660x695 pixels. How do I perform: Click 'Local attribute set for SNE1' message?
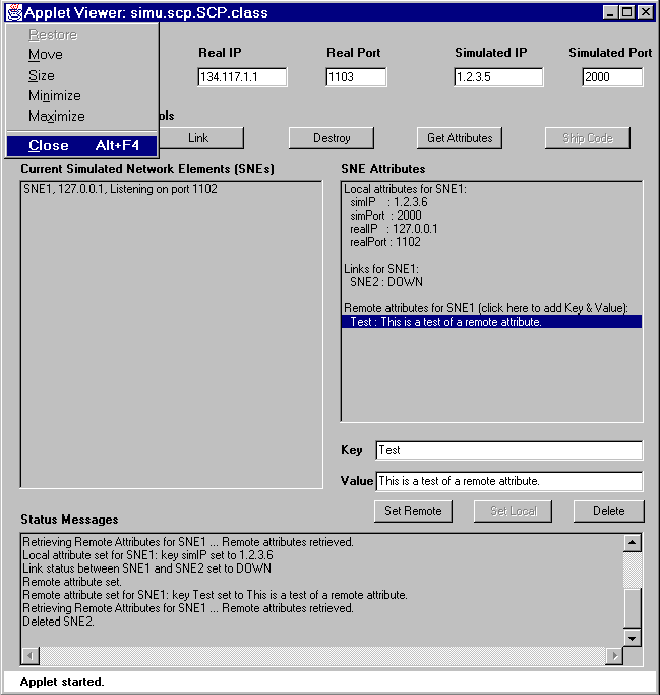pyautogui.click(x=148, y=555)
